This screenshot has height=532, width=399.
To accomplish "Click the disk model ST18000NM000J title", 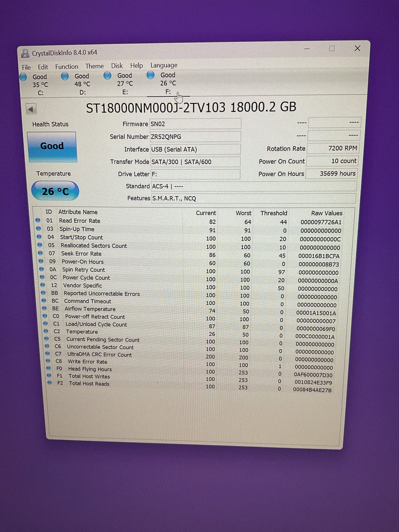I will 191,107.
